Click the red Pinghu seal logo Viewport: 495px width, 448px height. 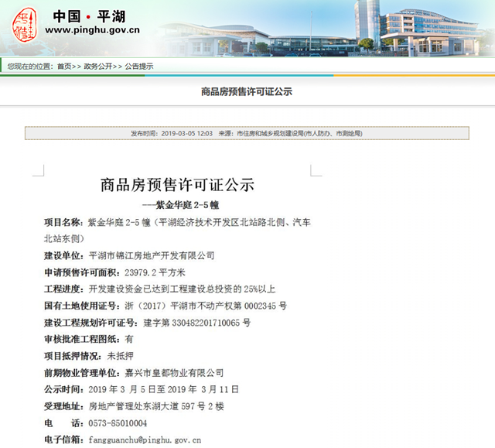click(x=25, y=26)
